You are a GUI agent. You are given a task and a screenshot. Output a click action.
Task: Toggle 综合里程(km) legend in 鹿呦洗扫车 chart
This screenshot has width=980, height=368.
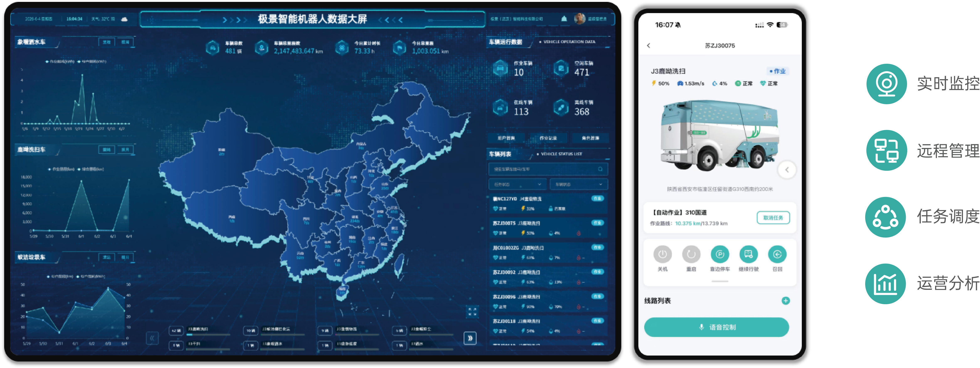90,169
